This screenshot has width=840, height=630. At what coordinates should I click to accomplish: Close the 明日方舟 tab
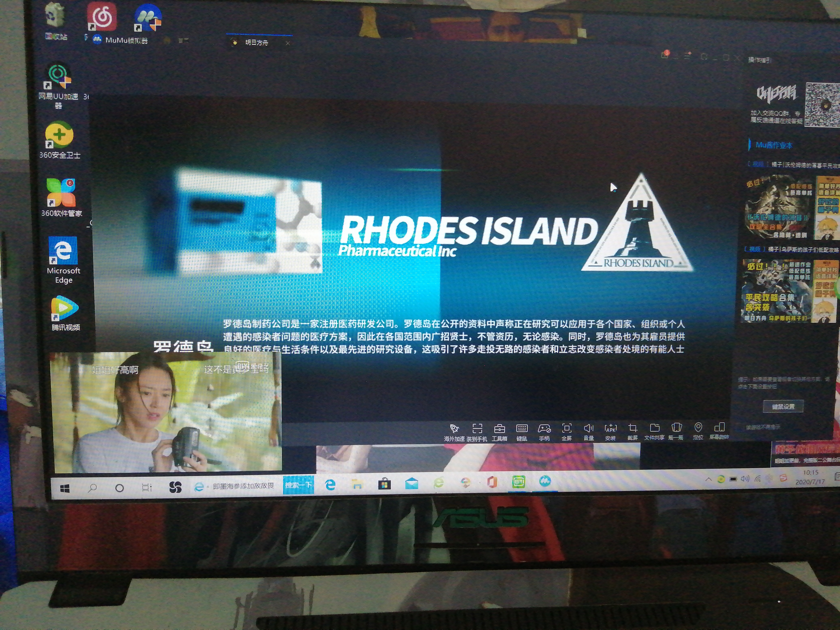click(x=288, y=43)
